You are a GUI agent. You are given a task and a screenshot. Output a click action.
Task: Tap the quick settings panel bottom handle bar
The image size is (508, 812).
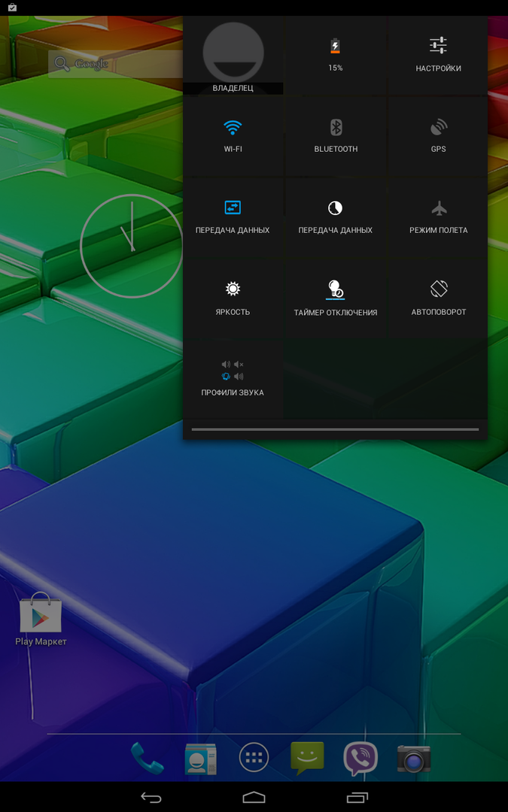(x=335, y=429)
